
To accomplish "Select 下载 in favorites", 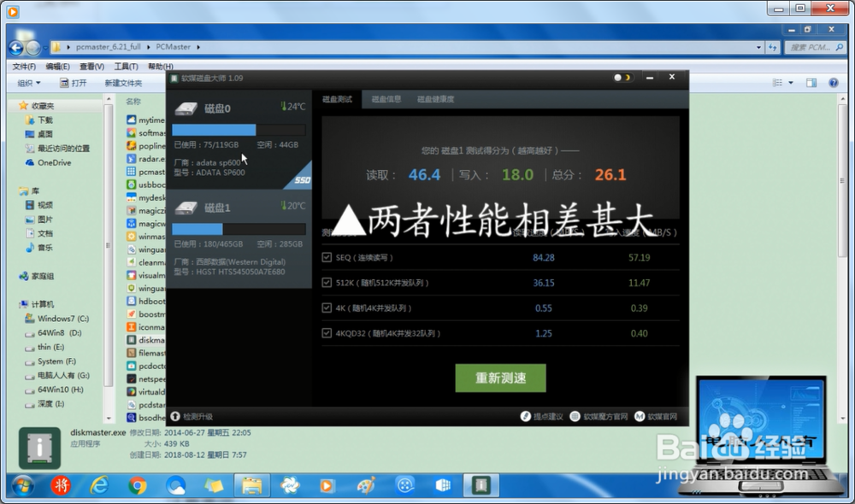I will tap(38, 120).
